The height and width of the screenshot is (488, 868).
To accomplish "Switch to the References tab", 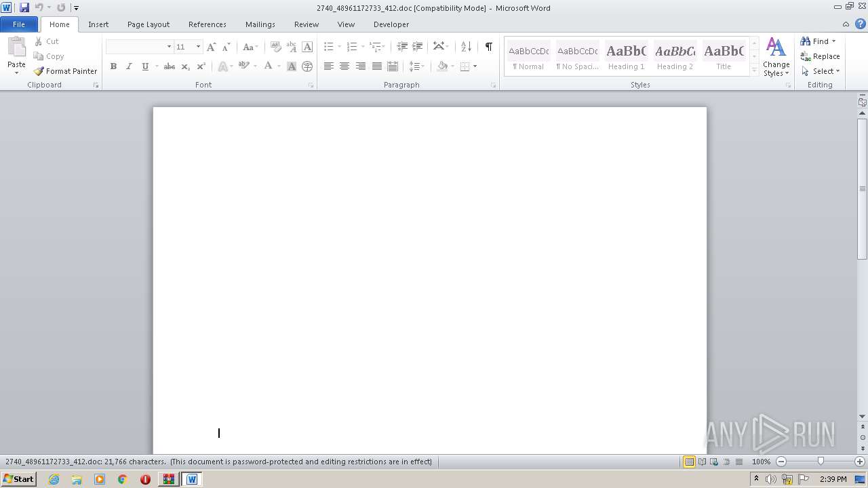I will pyautogui.click(x=208, y=24).
